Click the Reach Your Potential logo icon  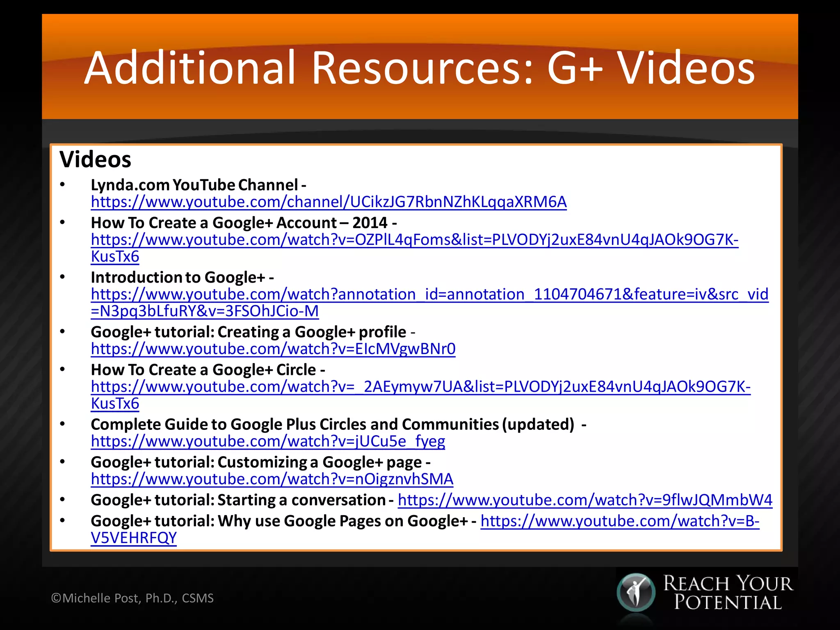point(636,592)
